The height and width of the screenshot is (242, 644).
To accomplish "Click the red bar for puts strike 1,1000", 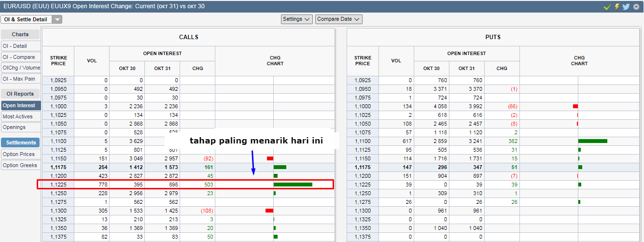I will pyautogui.click(x=575, y=106).
